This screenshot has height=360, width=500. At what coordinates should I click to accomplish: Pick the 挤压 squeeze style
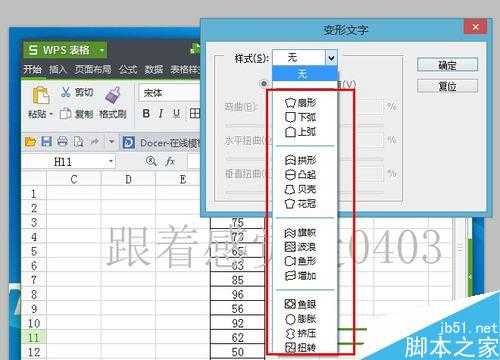(300, 333)
